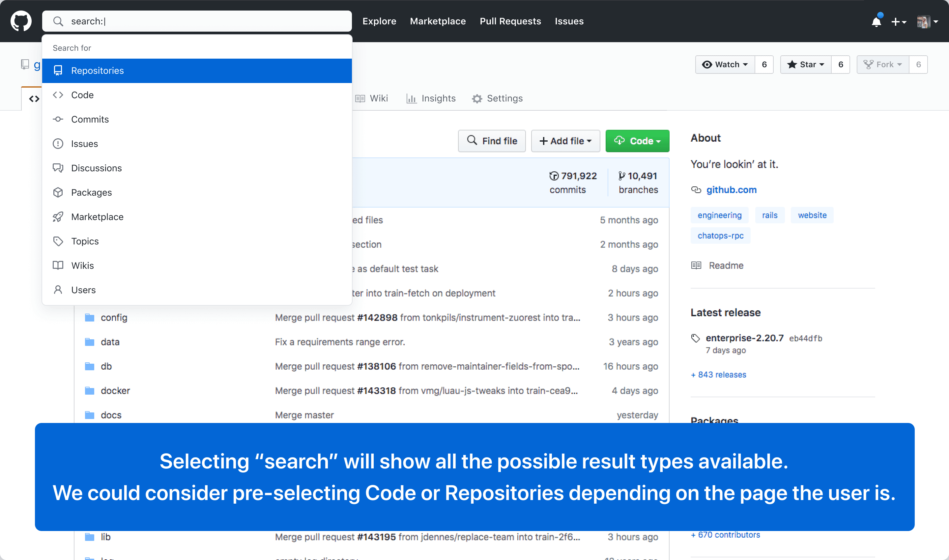Focus the search input field

(x=197, y=21)
